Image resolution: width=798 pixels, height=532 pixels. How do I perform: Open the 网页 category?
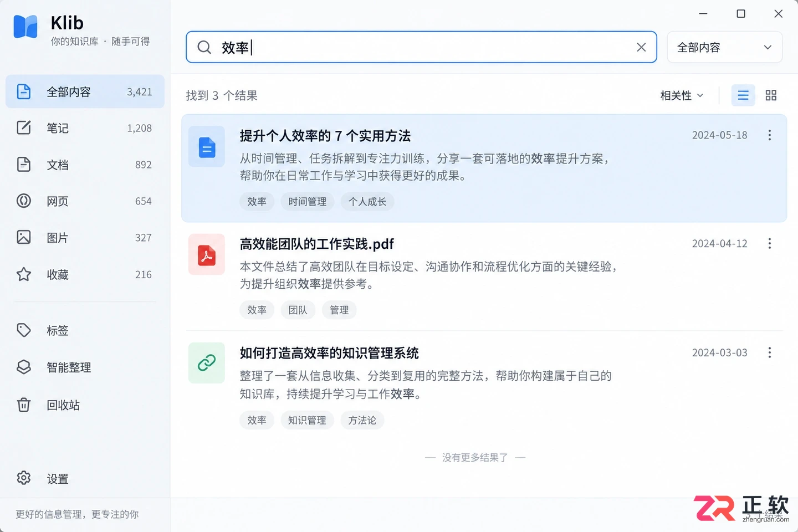(85, 201)
